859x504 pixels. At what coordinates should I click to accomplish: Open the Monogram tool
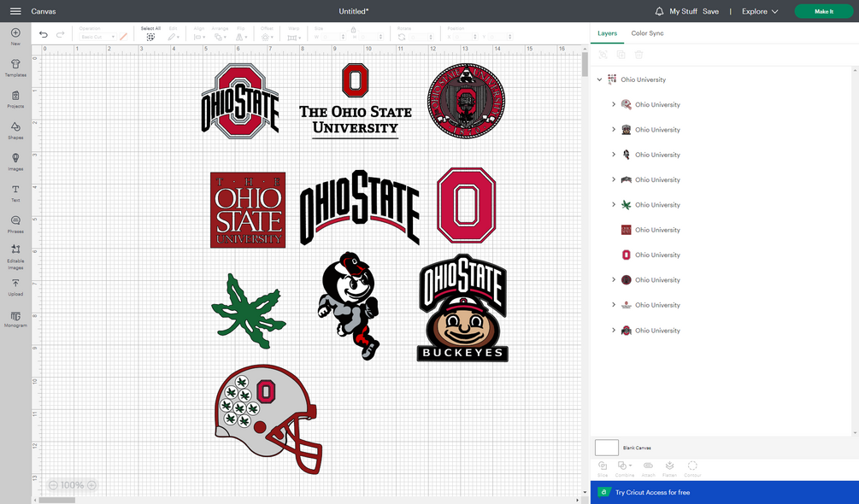point(15,319)
